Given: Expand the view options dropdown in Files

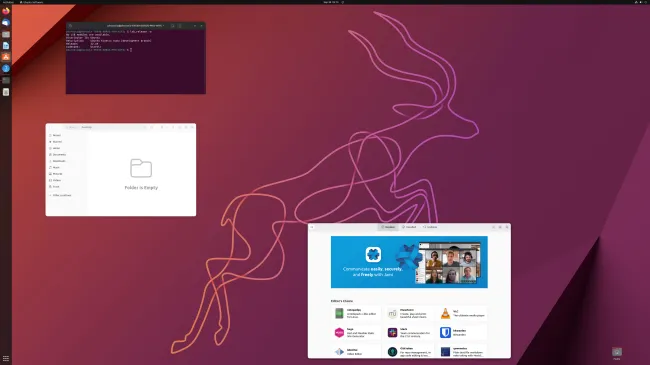Looking at the screenshot, I should pos(167,127).
